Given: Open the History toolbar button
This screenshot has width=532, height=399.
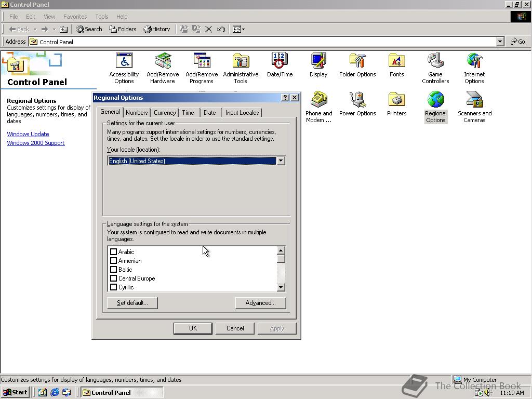Looking at the screenshot, I should pos(157,29).
